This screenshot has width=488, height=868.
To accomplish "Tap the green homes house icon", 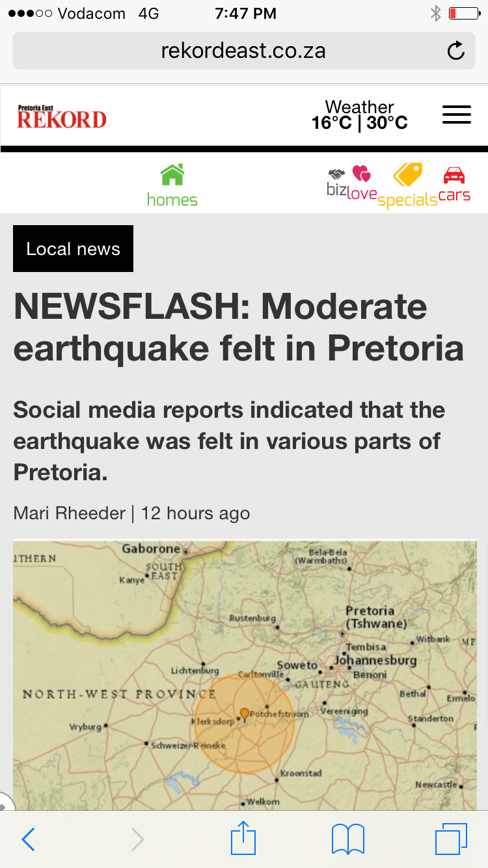I will pos(172,175).
